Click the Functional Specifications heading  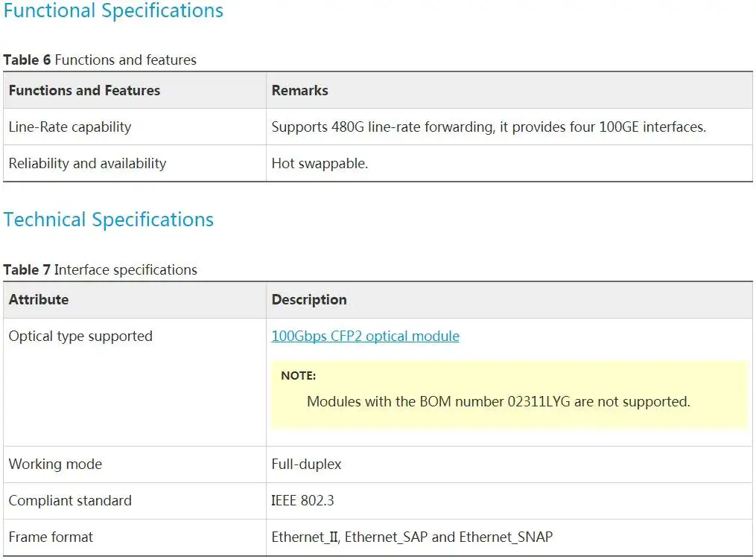[x=113, y=11]
